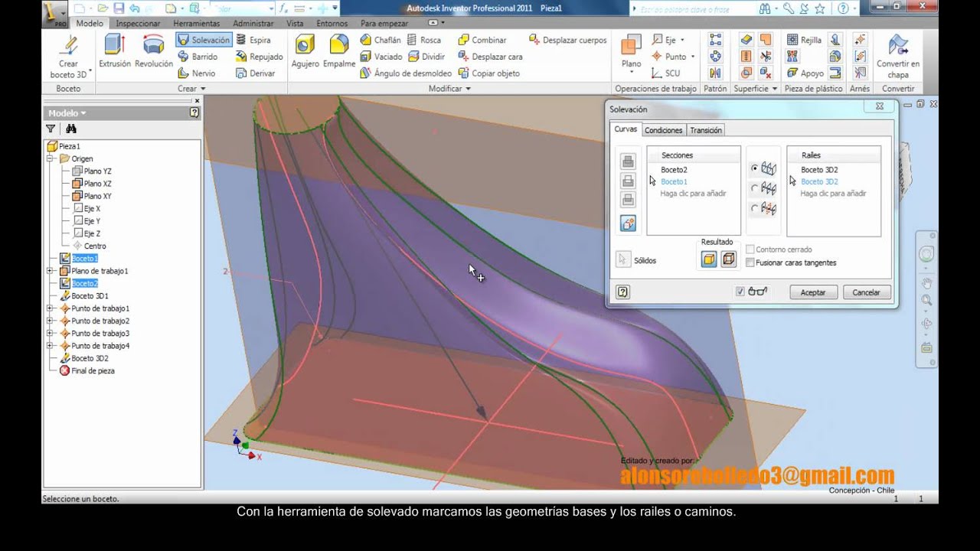The width and height of the screenshot is (980, 551).
Task: Select the rectangular pattern tool
Action: coord(715,40)
